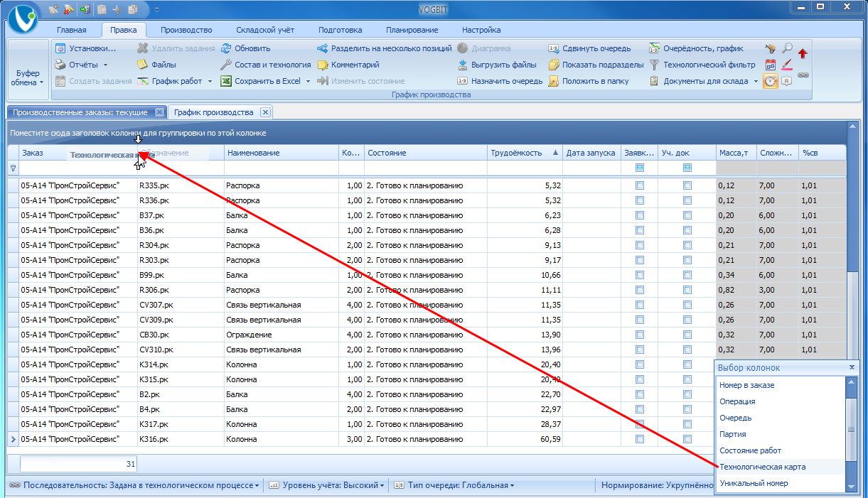Tick Заявк checkbox in row CV307.рк
The height and width of the screenshot is (498, 868).
(x=640, y=305)
